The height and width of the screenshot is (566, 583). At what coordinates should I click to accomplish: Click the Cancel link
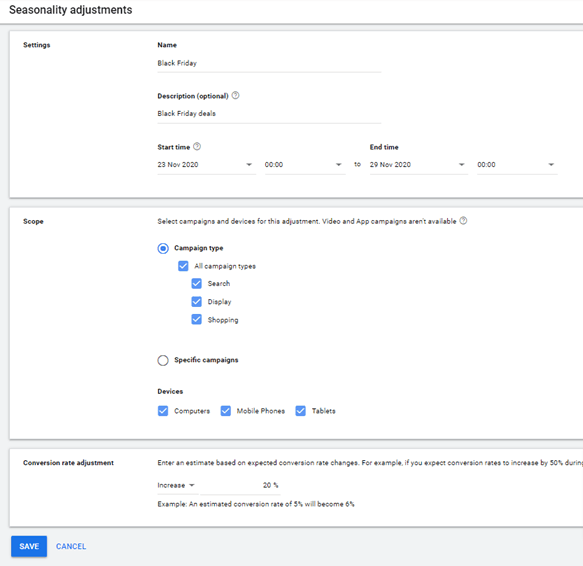click(x=71, y=546)
